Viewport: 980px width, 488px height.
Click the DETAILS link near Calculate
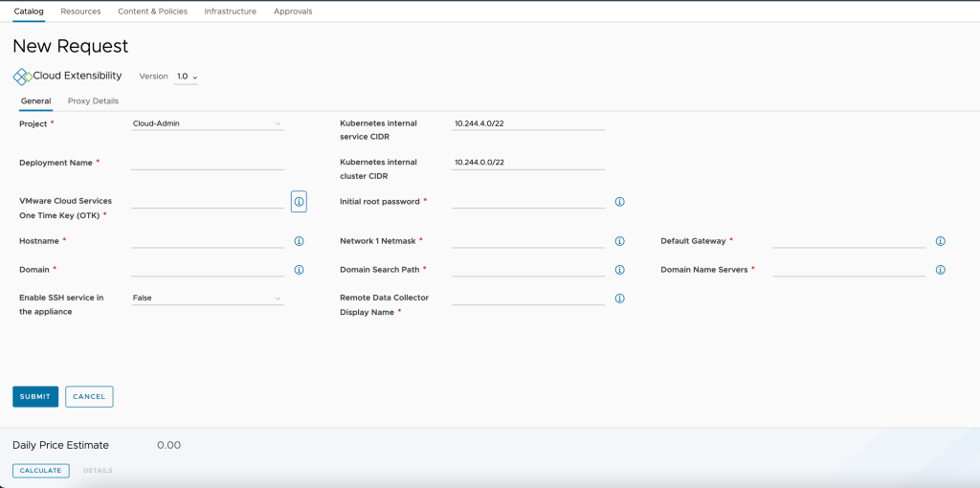(x=99, y=471)
